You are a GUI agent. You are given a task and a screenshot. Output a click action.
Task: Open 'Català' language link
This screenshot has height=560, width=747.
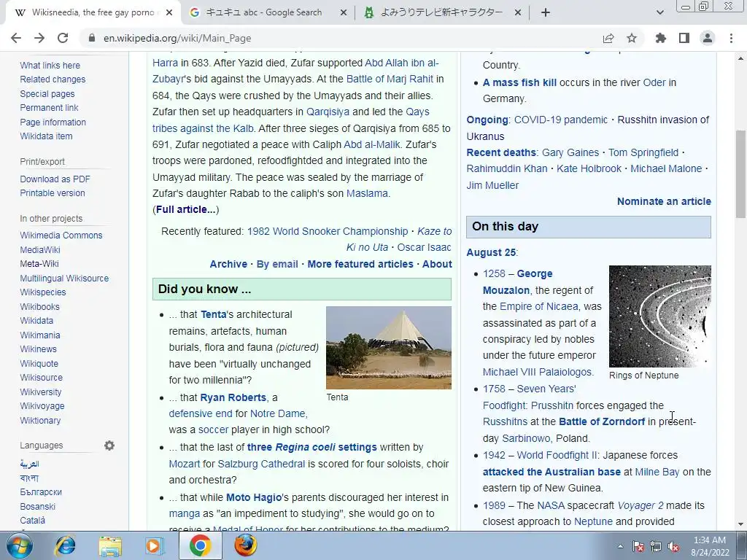[x=32, y=521]
